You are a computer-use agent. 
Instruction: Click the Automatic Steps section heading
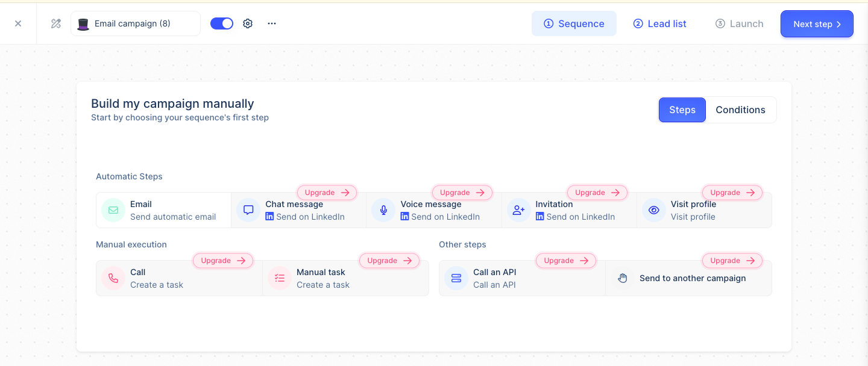coord(129,176)
